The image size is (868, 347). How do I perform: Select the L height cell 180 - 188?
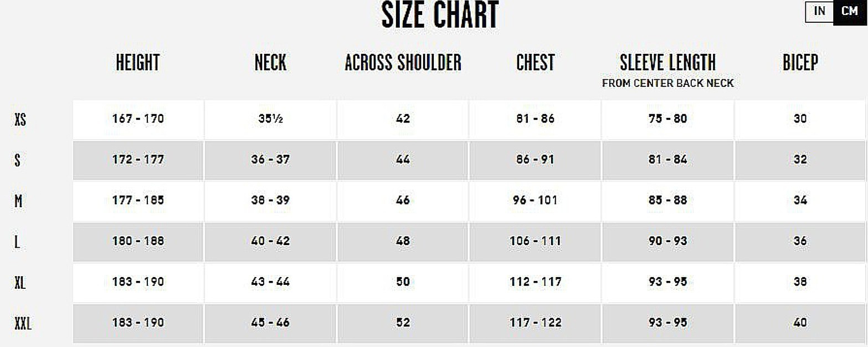138,242
